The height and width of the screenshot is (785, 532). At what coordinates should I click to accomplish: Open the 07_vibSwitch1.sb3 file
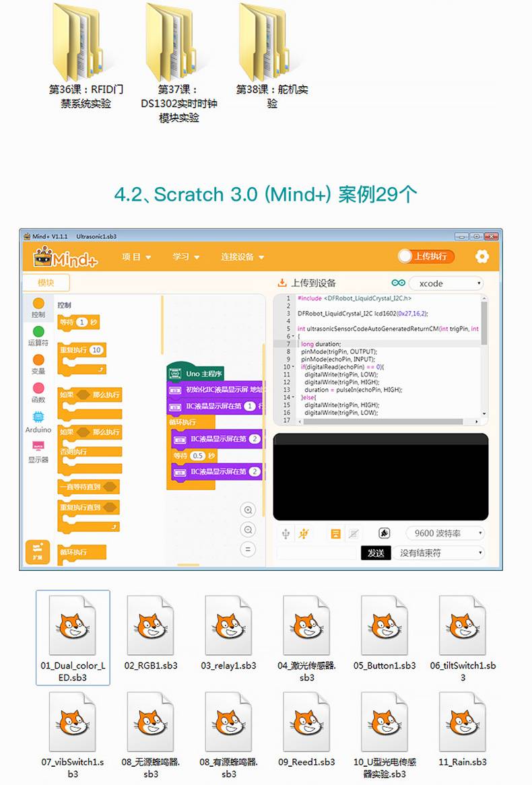point(73,735)
